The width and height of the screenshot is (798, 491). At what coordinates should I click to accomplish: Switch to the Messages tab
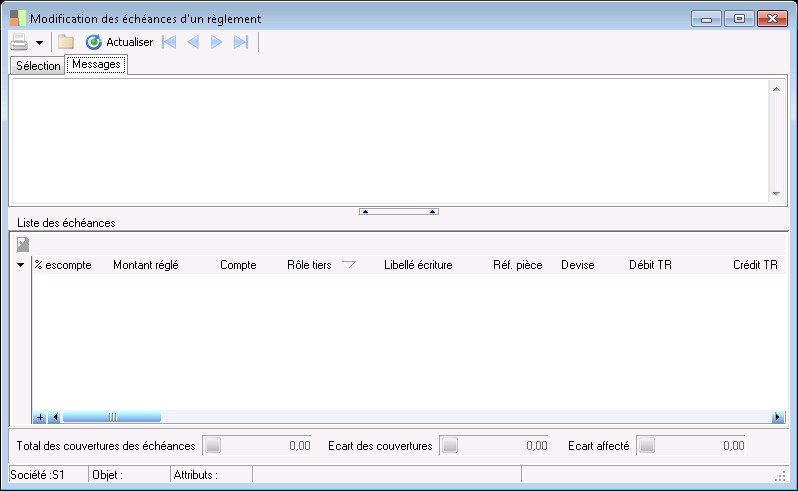coord(96,64)
